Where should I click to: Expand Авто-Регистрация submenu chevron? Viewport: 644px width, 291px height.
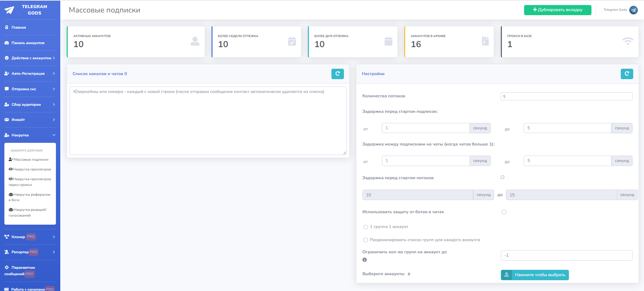[54, 73]
